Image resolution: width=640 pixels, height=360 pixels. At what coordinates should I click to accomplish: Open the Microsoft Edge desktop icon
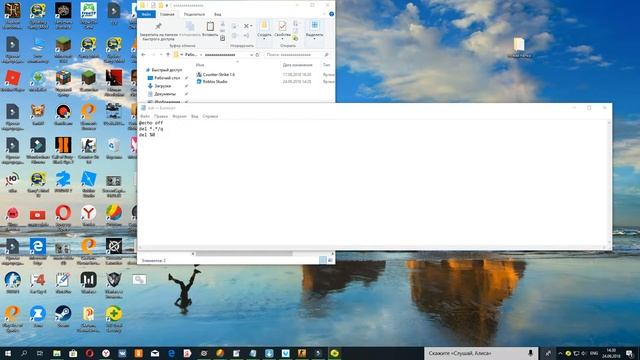(x=38, y=246)
